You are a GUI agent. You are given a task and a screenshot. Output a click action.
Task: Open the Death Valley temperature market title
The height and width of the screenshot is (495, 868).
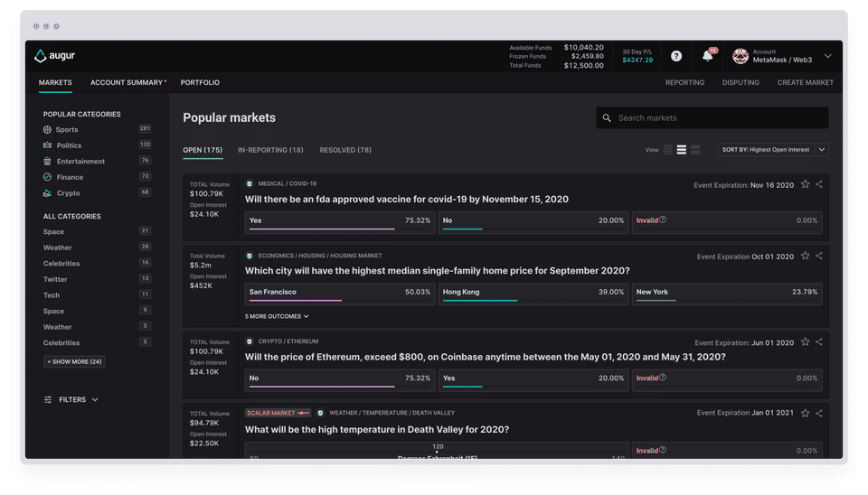pos(377,429)
